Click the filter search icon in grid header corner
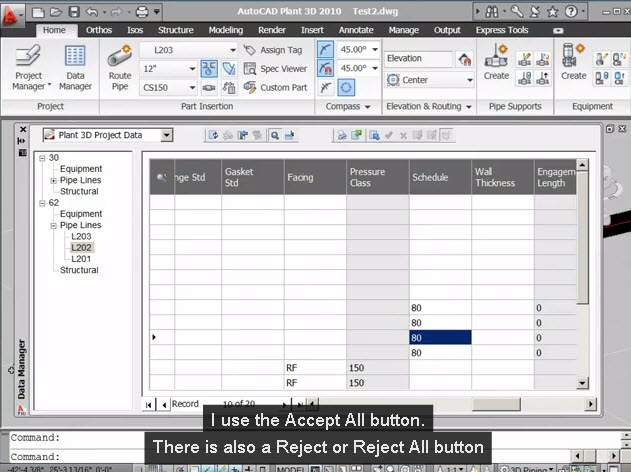 pos(162,177)
